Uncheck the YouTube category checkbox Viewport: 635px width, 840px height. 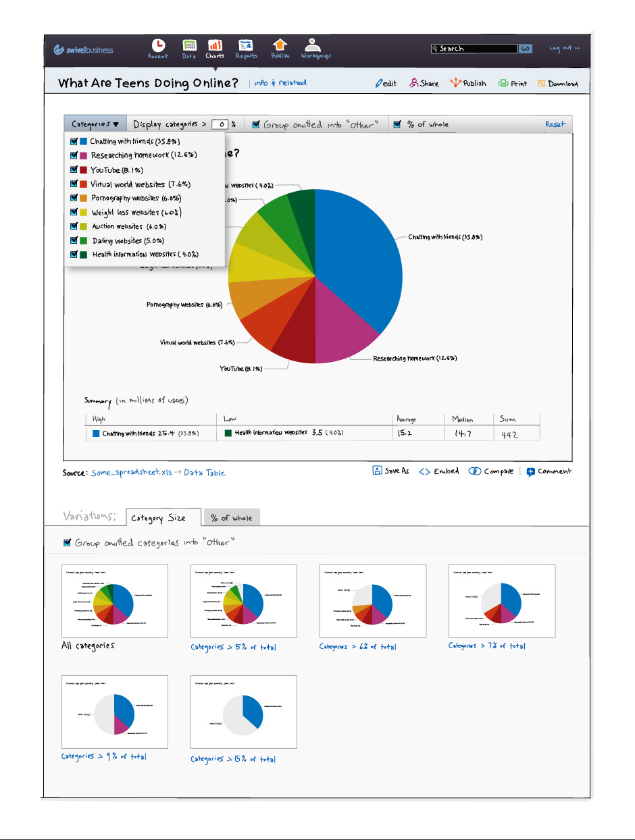74,170
